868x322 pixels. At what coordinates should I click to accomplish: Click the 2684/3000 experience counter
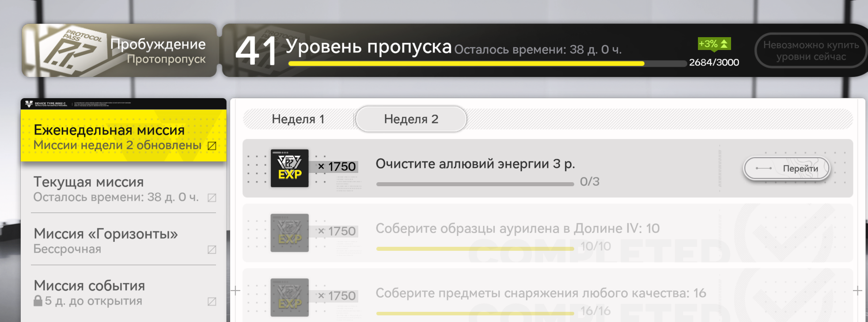(714, 62)
